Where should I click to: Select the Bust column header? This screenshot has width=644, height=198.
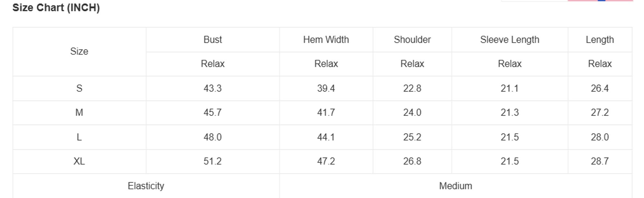point(213,40)
